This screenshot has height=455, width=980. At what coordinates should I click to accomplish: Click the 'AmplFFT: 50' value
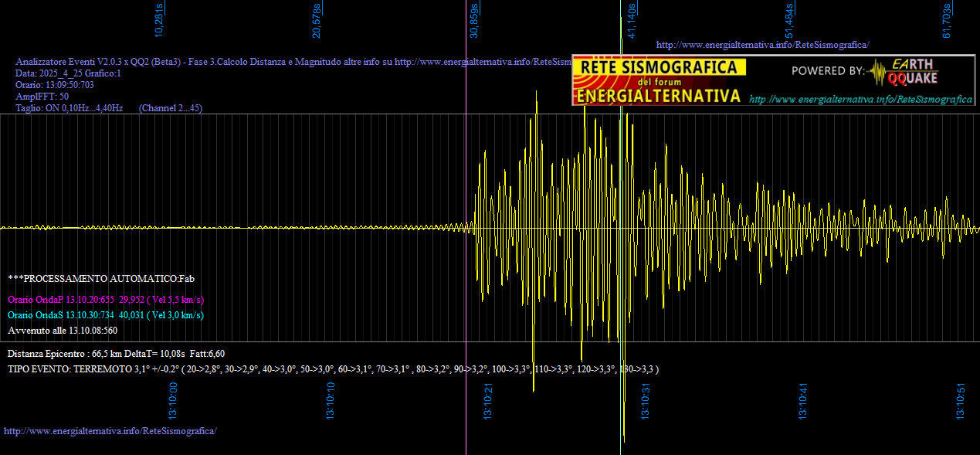click(x=42, y=97)
